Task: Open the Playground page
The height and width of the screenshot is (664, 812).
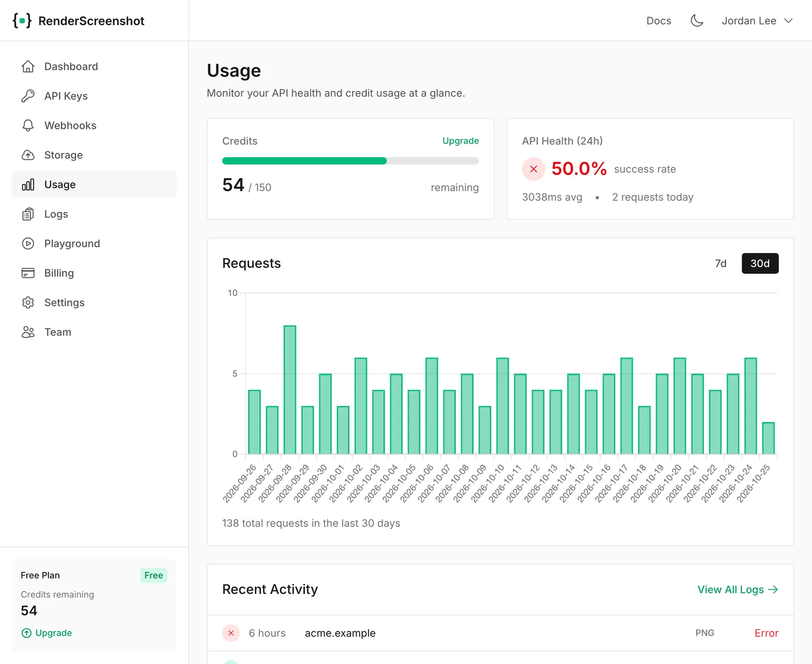Action: (94, 243)
